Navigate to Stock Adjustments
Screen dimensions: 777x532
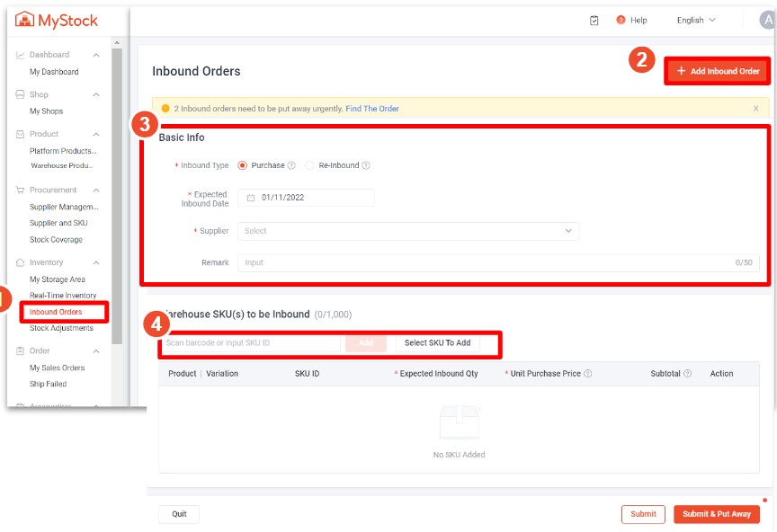(x=60, y=328)
